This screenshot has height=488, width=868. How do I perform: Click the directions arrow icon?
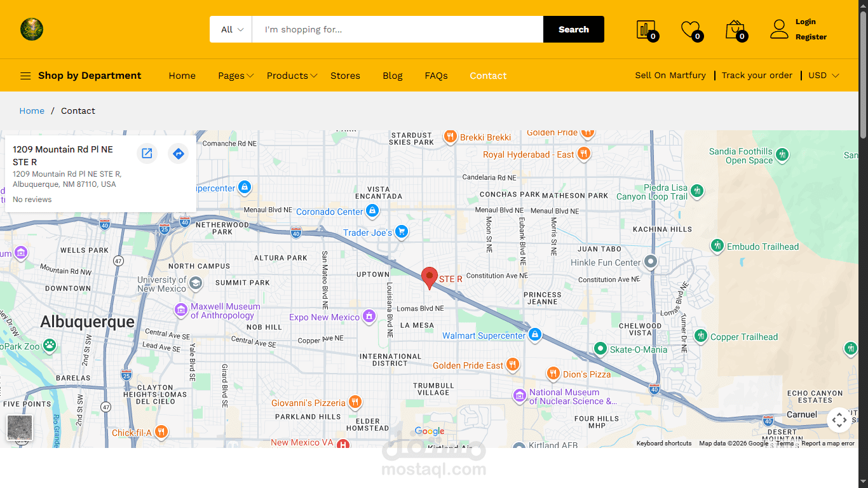click(x=179, y=153)
